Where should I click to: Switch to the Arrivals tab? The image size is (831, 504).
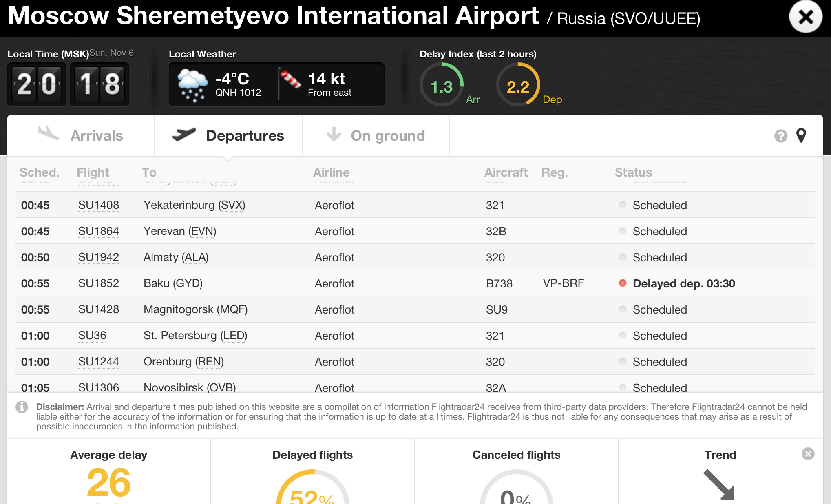(81, 135)
